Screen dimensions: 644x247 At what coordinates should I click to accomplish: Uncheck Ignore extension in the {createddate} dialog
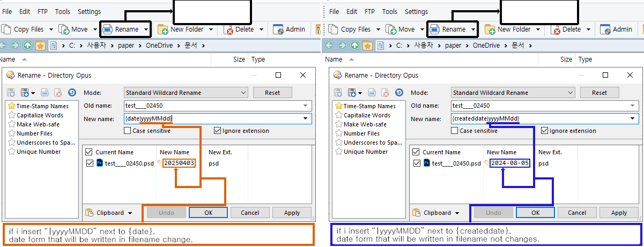pos(545,131)
